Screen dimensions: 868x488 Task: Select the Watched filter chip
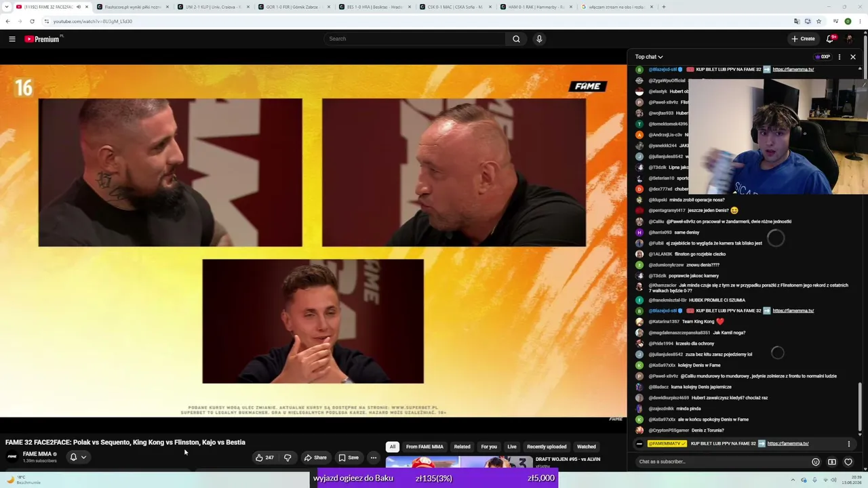[586, 447]
